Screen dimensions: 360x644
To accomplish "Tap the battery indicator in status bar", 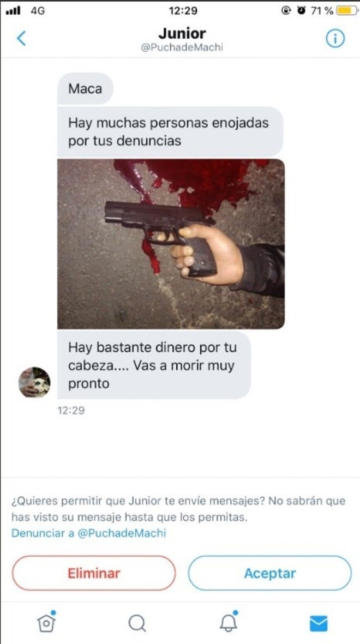I will click(347, 11).
